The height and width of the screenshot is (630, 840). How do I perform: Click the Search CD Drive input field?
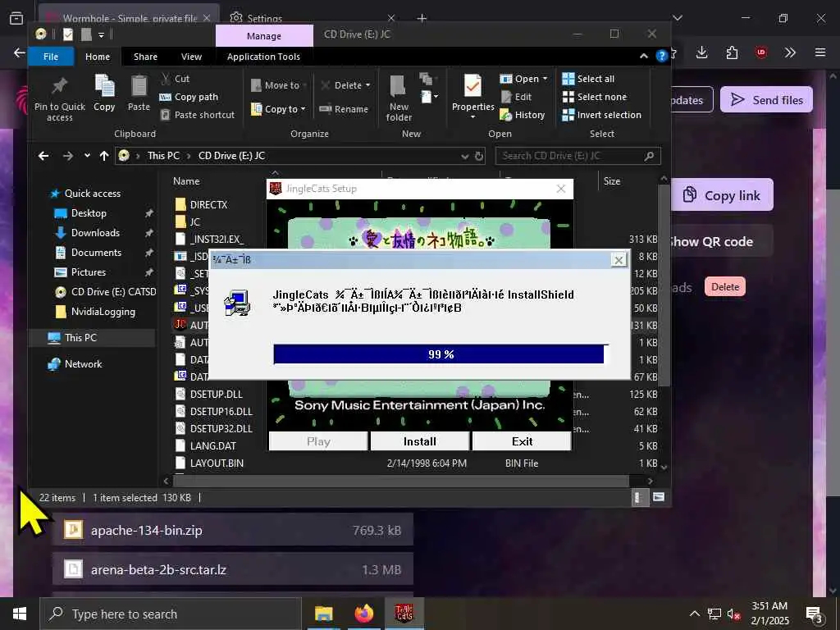point(577,156)
